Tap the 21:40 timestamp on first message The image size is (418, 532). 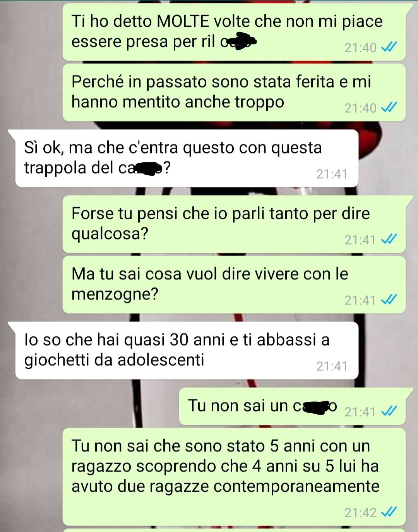coord(360,48)
